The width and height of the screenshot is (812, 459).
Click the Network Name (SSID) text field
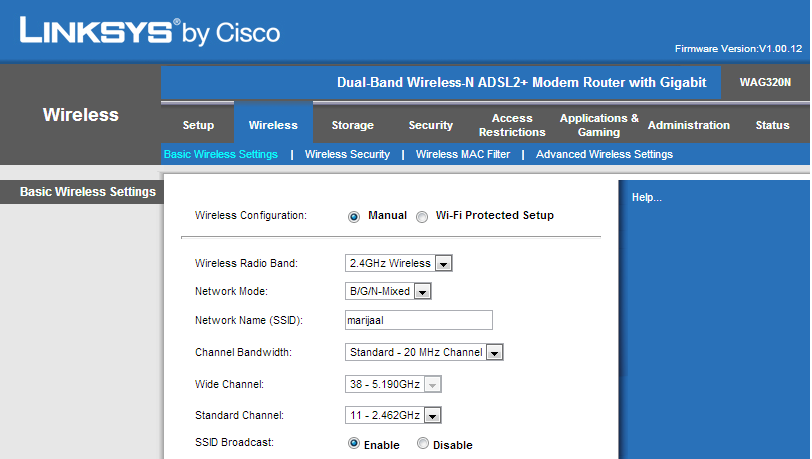pos(418,320)
